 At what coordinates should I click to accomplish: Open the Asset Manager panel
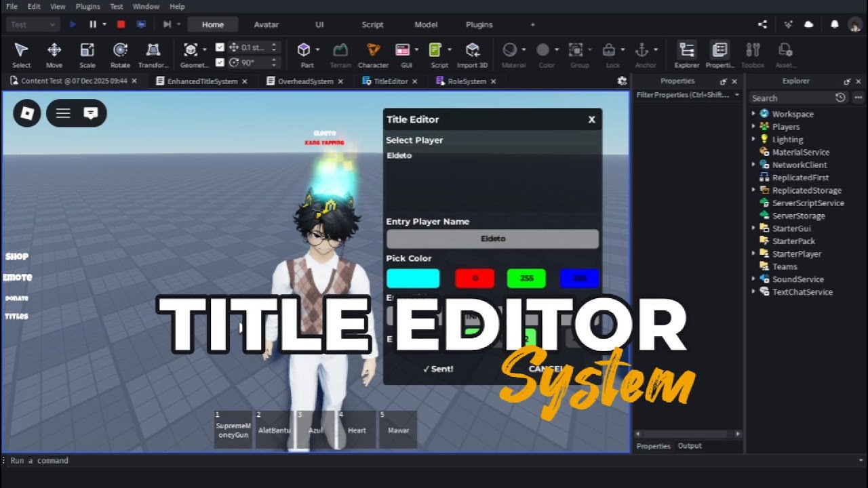pyautogui.click(x=785, y=55)
